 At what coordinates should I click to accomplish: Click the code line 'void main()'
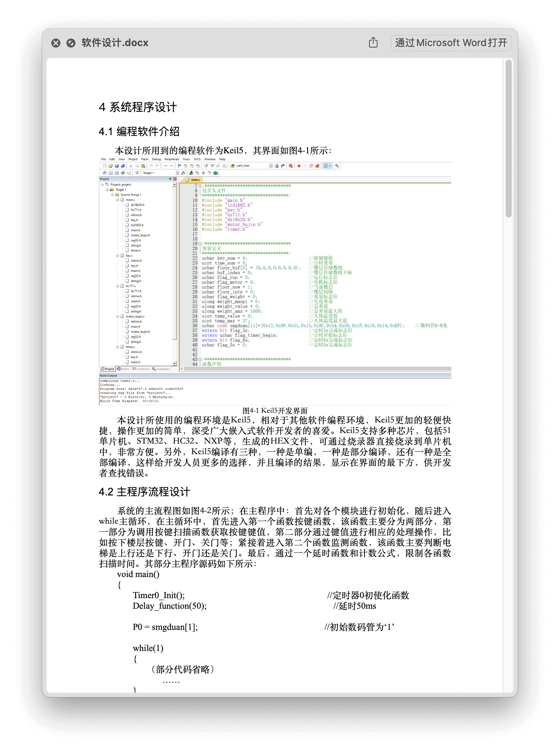138,574
